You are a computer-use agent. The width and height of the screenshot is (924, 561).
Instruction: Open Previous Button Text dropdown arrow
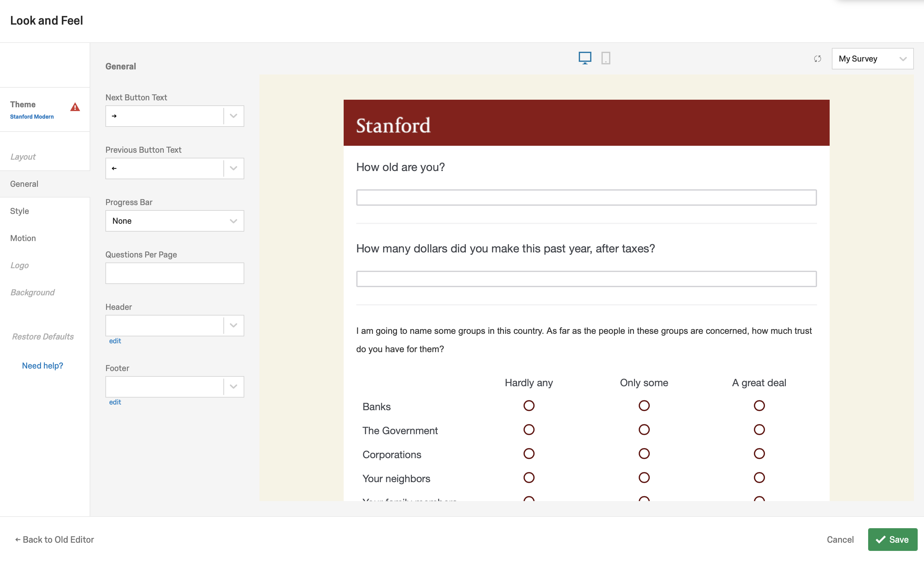[x=233, y=168]
